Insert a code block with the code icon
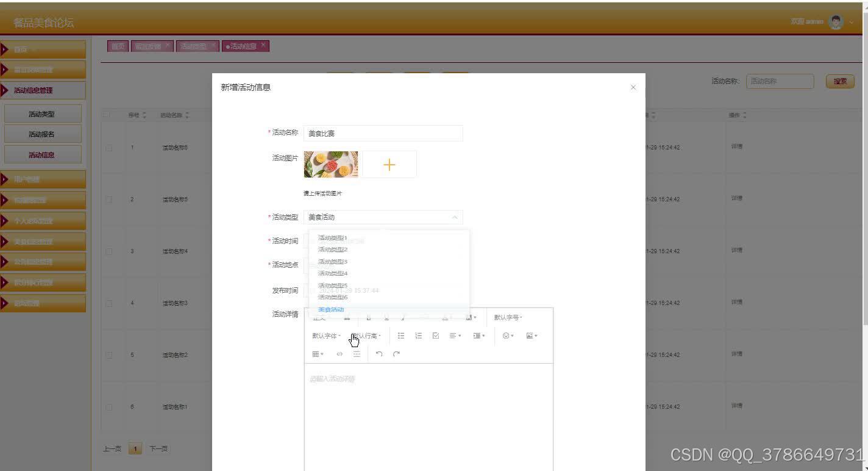 (340, 354)
